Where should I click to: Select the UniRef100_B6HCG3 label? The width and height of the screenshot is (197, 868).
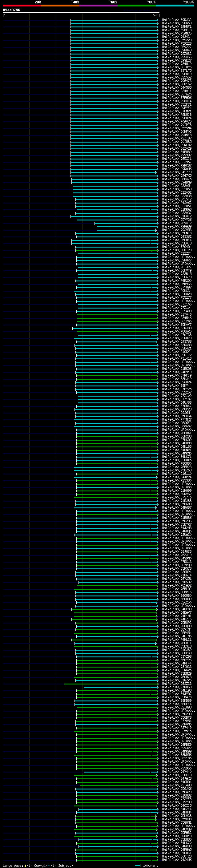(x=177, y=653)
